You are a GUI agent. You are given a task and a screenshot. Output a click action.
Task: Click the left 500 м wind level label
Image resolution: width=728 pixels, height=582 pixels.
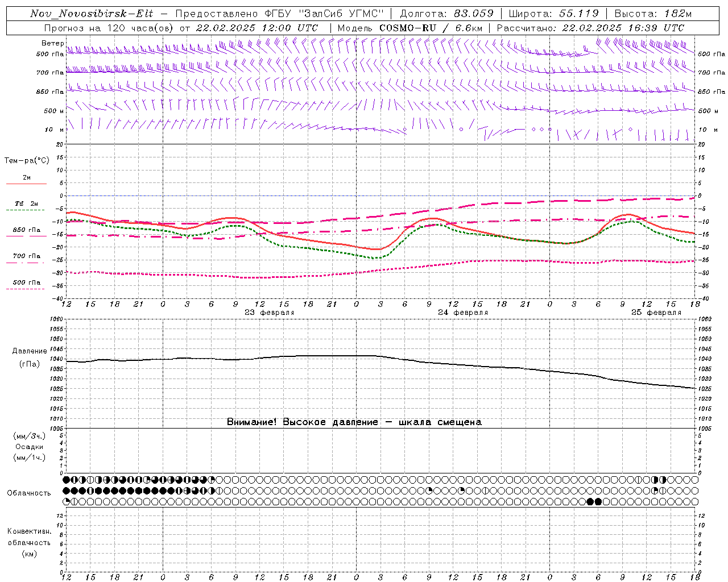click(53, 111)
